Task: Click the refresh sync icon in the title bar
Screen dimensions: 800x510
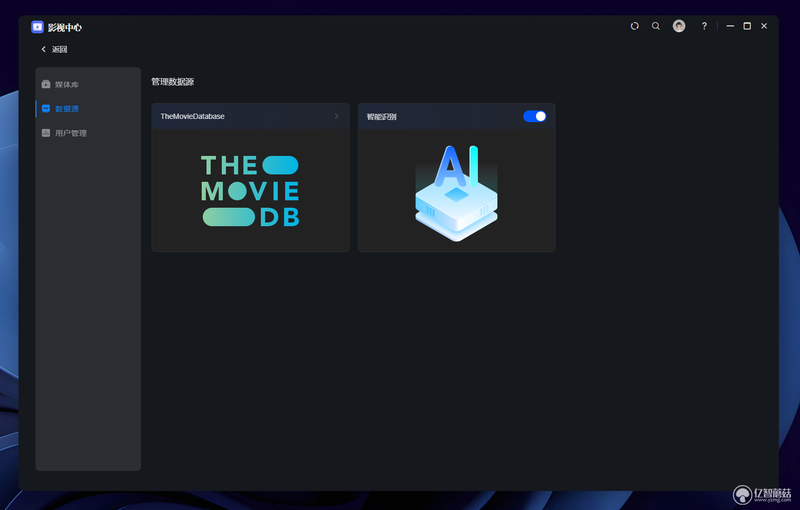Action: click(x=635, y=26)
